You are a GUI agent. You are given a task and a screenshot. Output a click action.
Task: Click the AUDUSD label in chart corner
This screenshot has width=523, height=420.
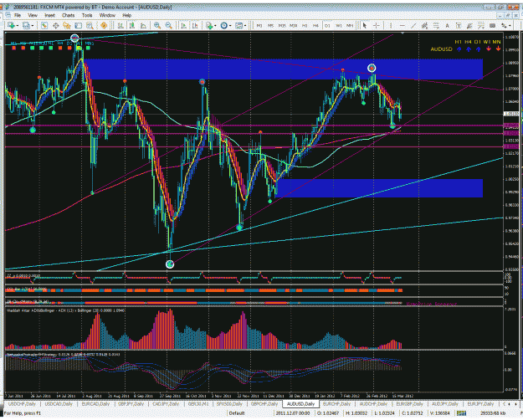click(x=441, y=49)
